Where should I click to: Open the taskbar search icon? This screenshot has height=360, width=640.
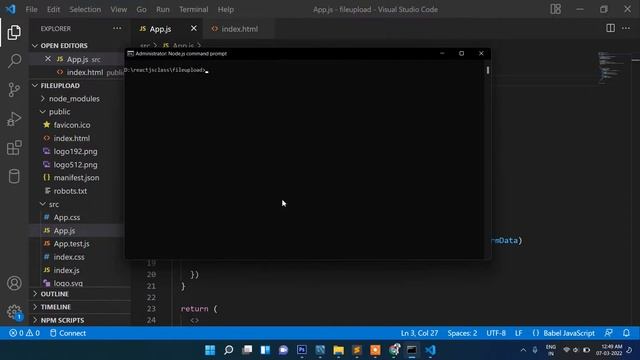pyautogui.click(x=229, y=350)
